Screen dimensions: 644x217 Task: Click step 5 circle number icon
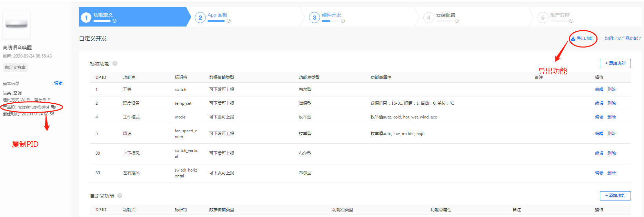click(543, 18)
